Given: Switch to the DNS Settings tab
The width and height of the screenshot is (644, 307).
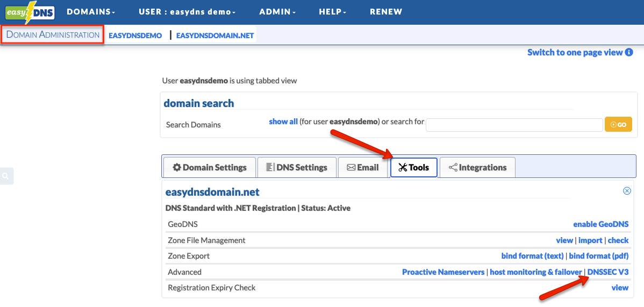Looking at the screenshot, I should [297, 167].
